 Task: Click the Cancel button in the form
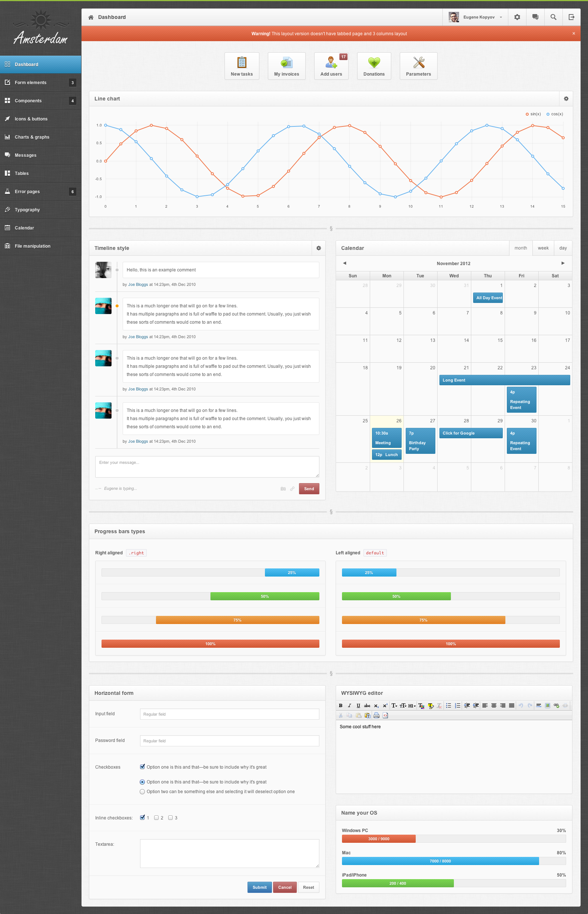(285, 887)
